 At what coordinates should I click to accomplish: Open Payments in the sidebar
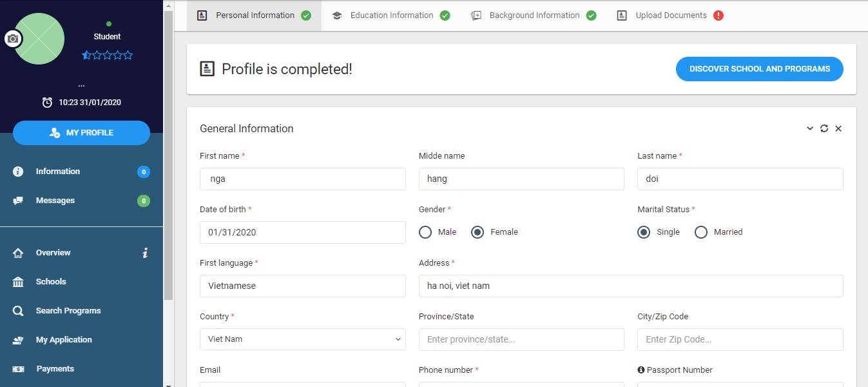point(81,369)
